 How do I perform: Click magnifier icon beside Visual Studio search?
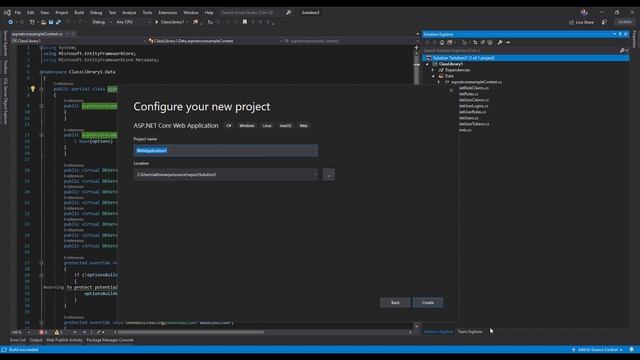(289, 13)
